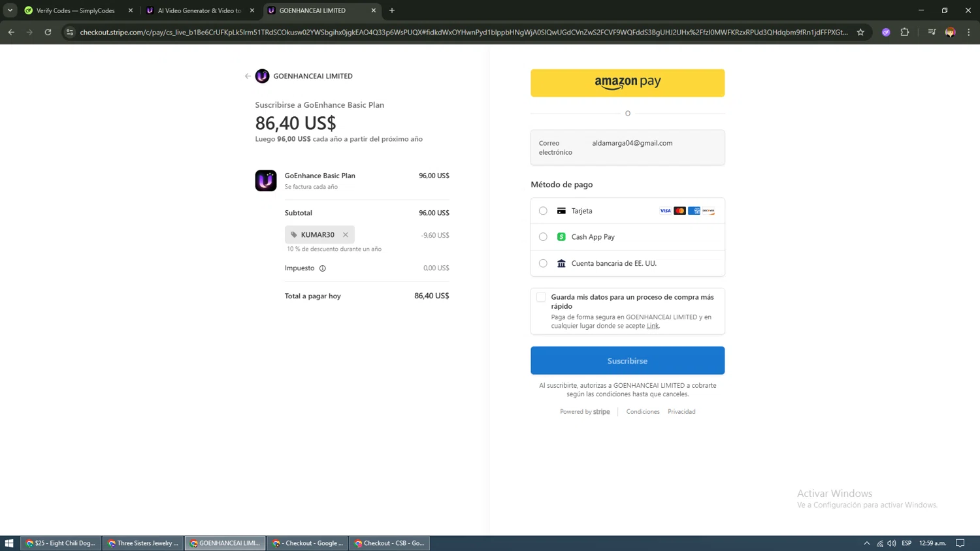Screen dimensions: 980x551
Task: Click the email field showing aldamarga04@gmail.com
Action: [x=627, y=148]
